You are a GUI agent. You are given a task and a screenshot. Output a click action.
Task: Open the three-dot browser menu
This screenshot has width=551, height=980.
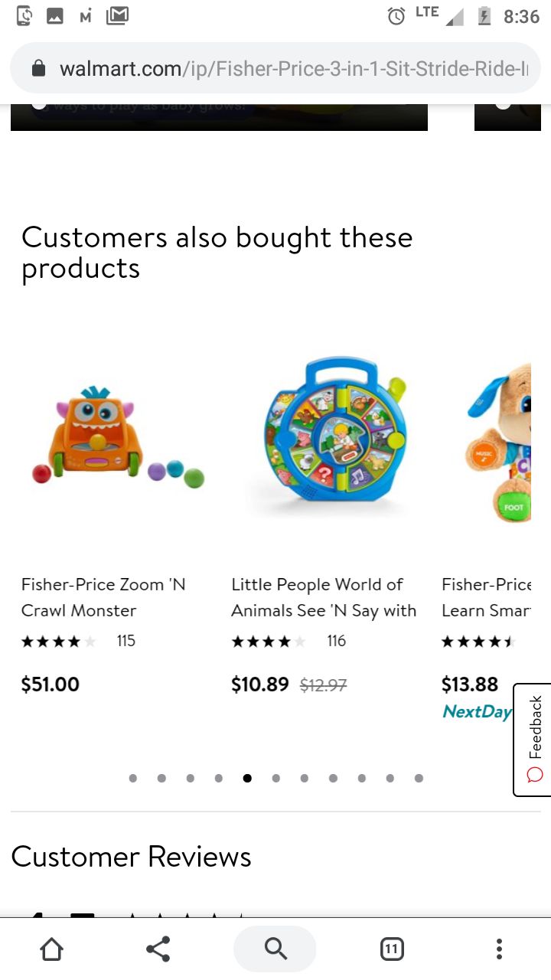pyautogui.click(x=499, y=949)
